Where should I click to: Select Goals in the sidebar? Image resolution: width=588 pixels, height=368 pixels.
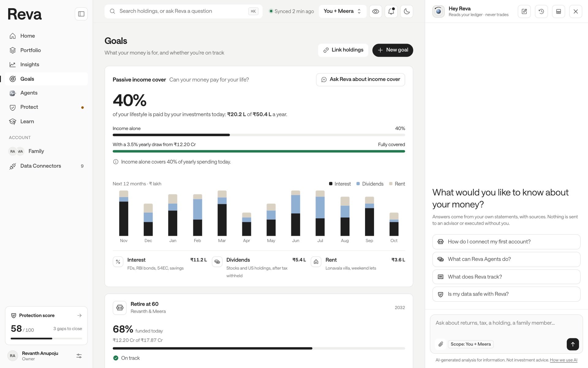click(46, 79)
